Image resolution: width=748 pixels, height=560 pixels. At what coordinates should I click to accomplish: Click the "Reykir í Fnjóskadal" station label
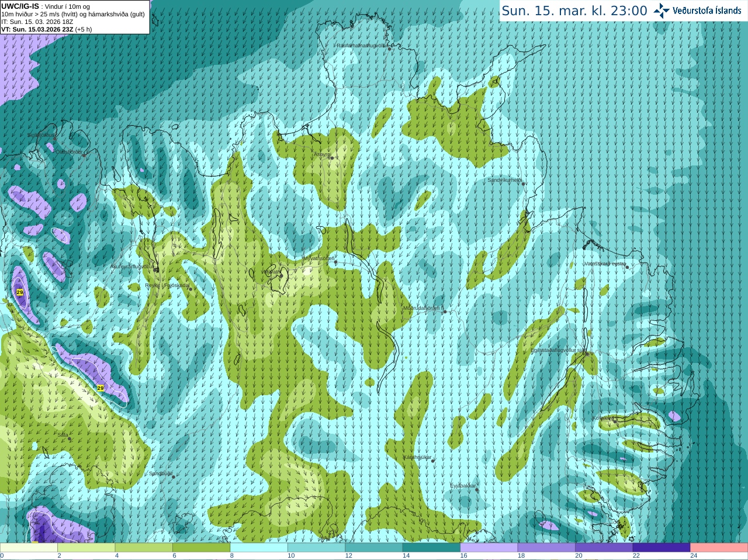pyautogui.click(x=167, y=285)
